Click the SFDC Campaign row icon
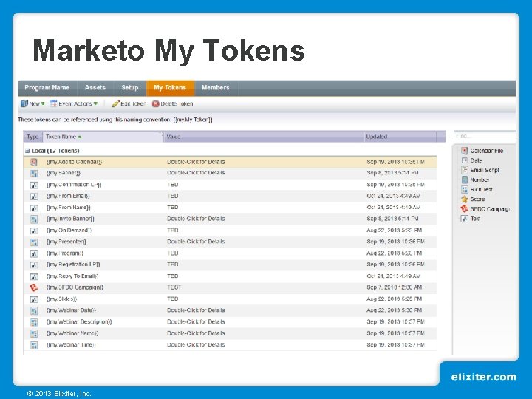The image size is (532, 399). pos(33,287)
